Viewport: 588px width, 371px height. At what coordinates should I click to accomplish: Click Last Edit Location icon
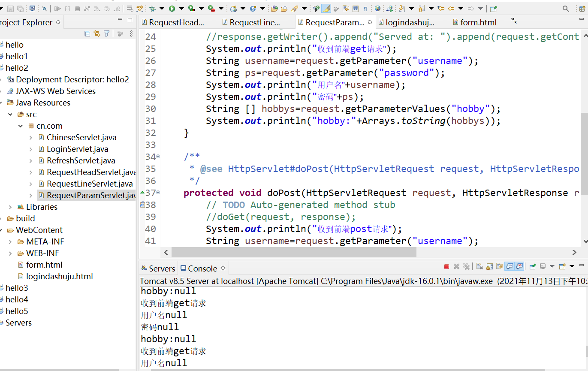pyautogui.click(x=441, y=9)
